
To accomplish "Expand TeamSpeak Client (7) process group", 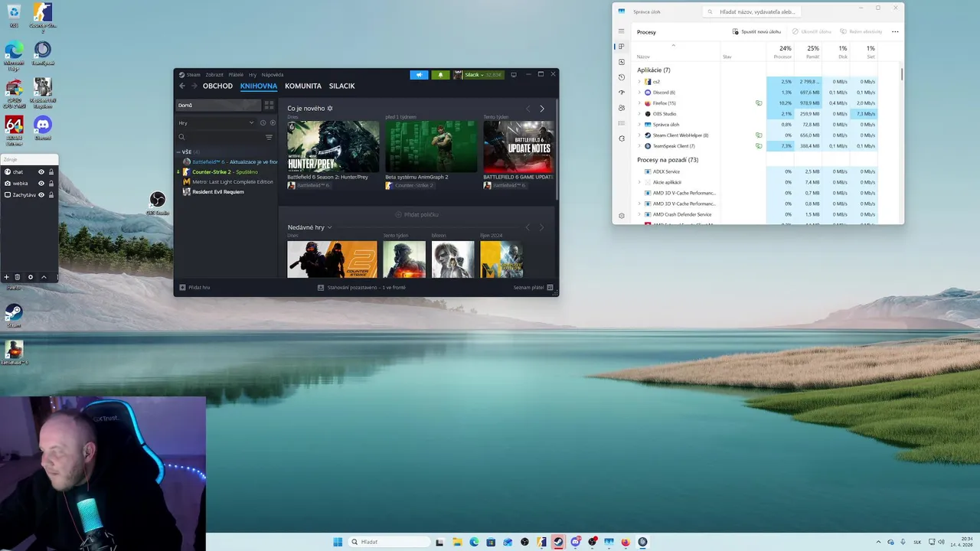I will click(639, 146).
